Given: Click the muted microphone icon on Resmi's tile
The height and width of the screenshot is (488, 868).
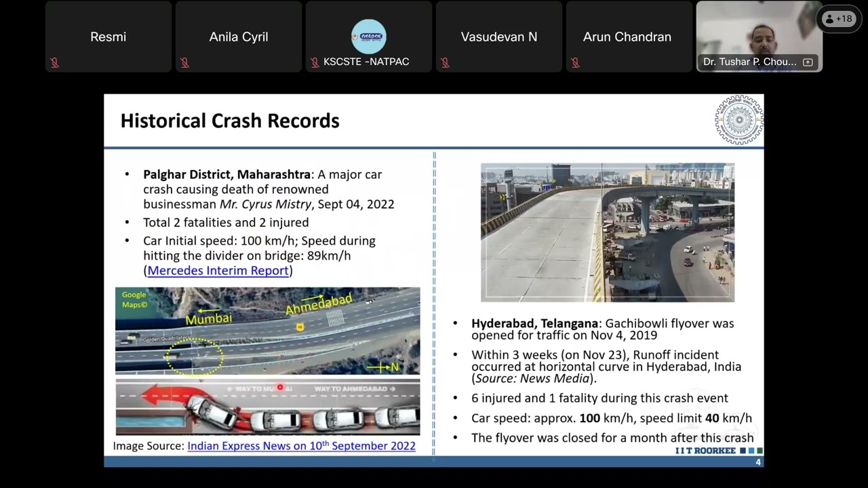Looking at the screenshot, I should [x=55, y=62].
